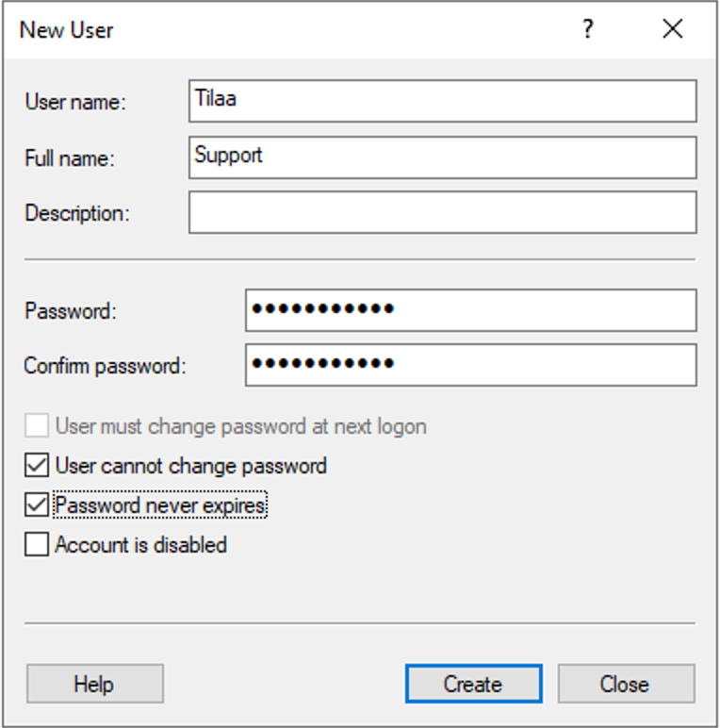Click the "Full name:" label text
The image size is (720, 728).
[70, 158]
